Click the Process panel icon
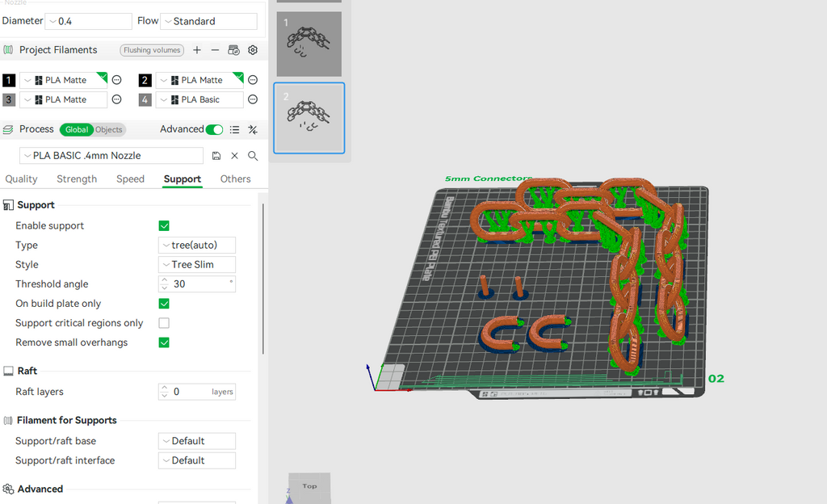Image resolution: width=827 pixels, height=504 pixels. coord(8,130)
